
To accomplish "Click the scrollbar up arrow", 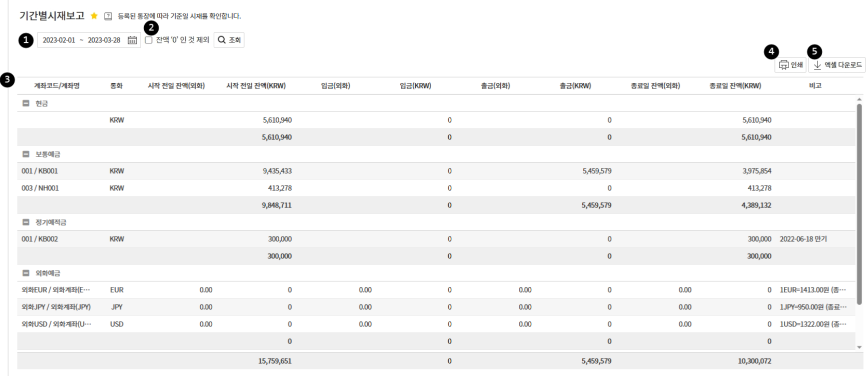I will (859, 99).
